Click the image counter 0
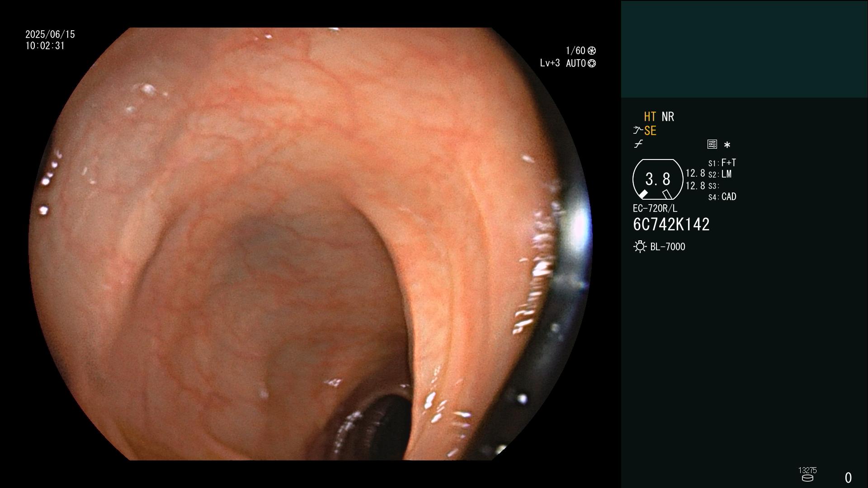 pos(848,478)
